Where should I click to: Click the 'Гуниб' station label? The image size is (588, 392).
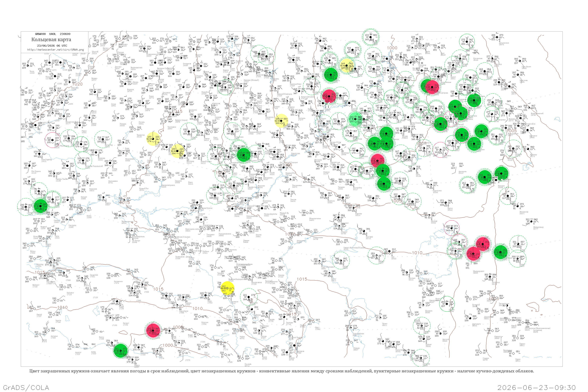click(x=282, y=296)
